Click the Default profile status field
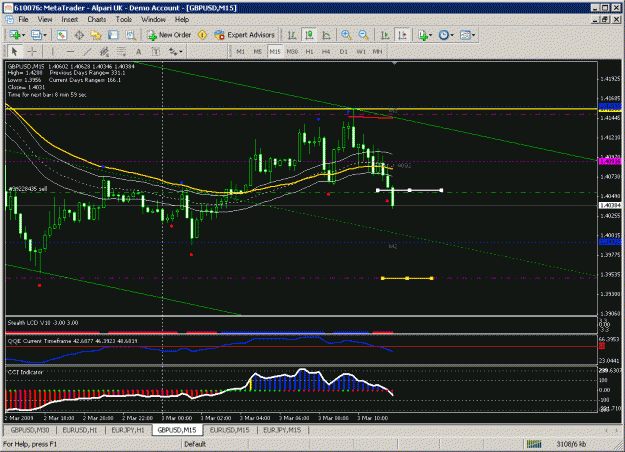This screenshot has width=625, height=452. 195,444
